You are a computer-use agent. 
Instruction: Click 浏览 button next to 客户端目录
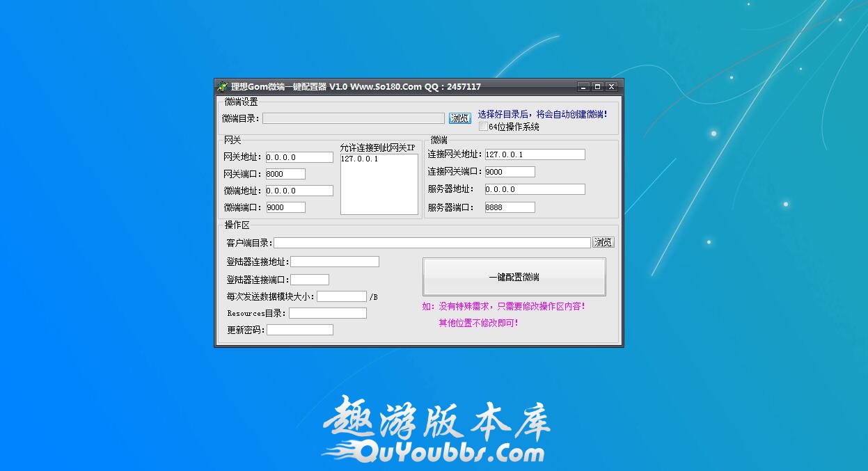click(x=603, y=242)
